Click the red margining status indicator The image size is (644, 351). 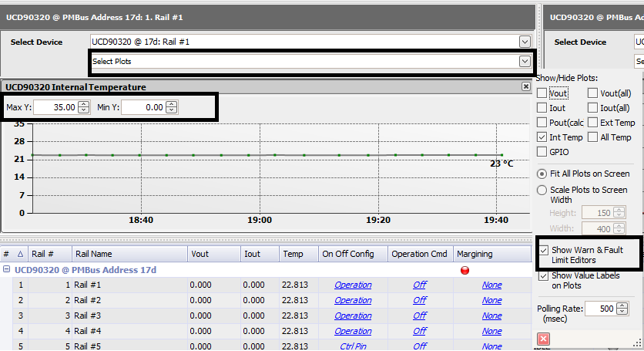(465, 270)
